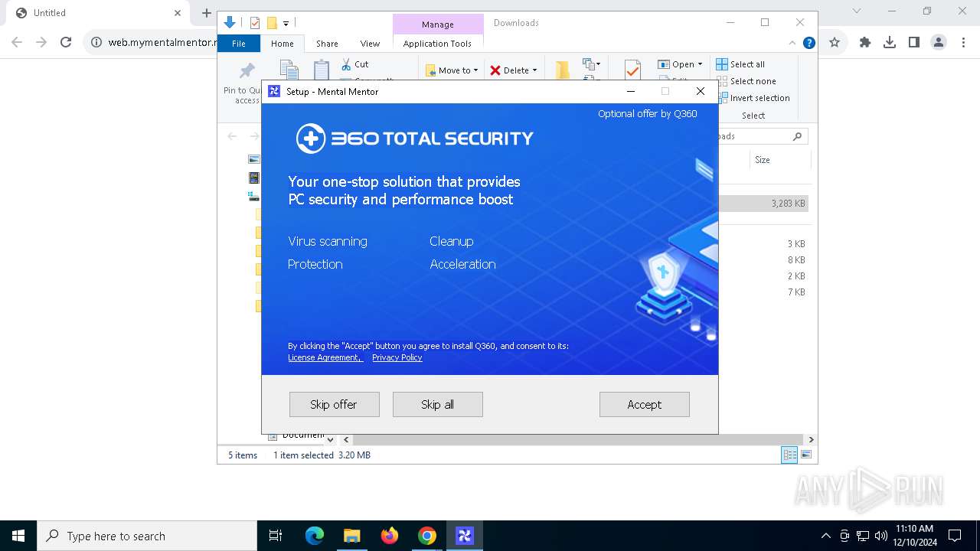
Task: Click the taskbar search box
Action: click(x=147, y=536)
